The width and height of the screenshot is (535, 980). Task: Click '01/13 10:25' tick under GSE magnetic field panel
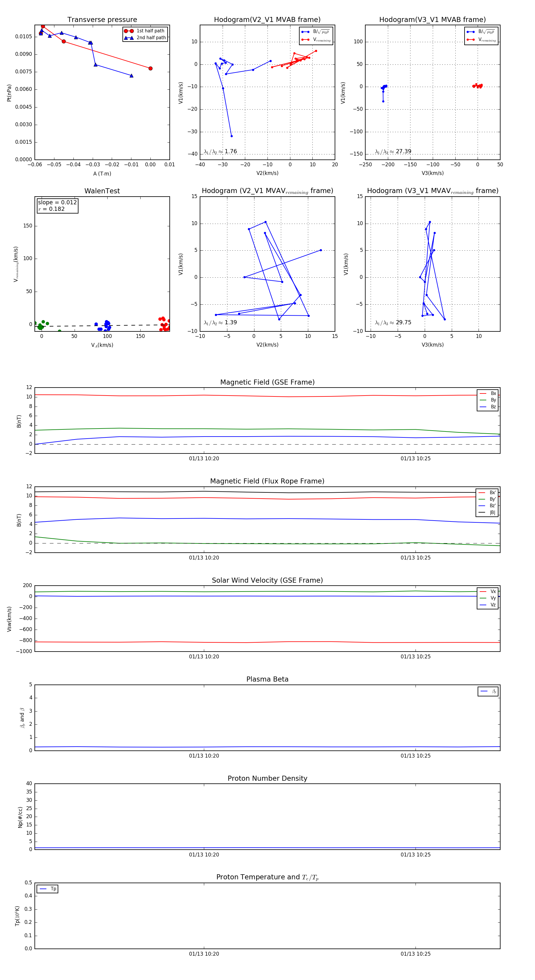point(416,459)
